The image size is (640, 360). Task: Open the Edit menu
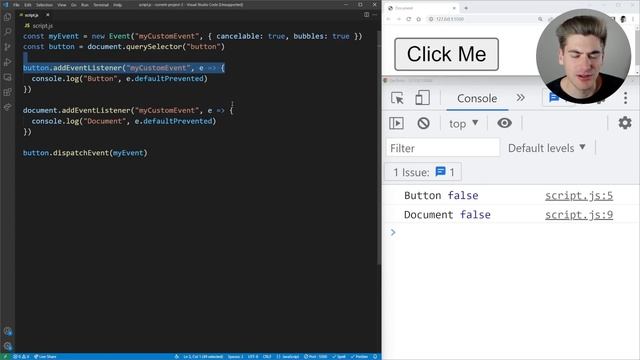(28, 5)
